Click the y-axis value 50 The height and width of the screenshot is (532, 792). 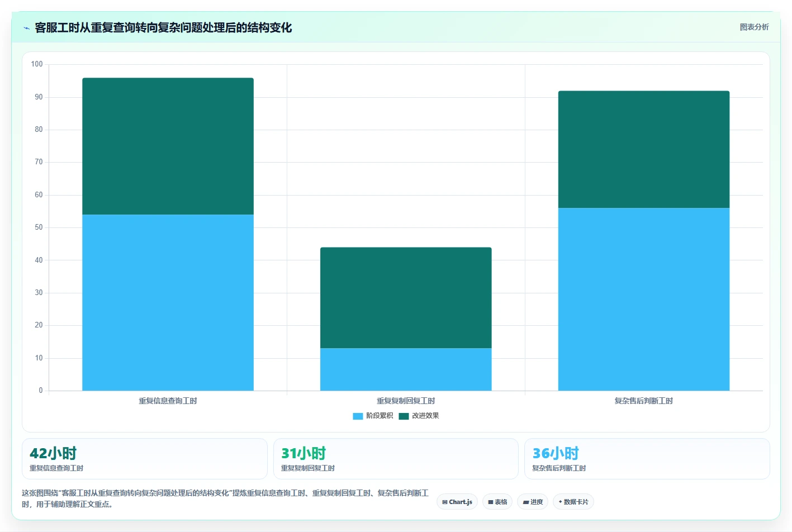[x=39, y=227]
